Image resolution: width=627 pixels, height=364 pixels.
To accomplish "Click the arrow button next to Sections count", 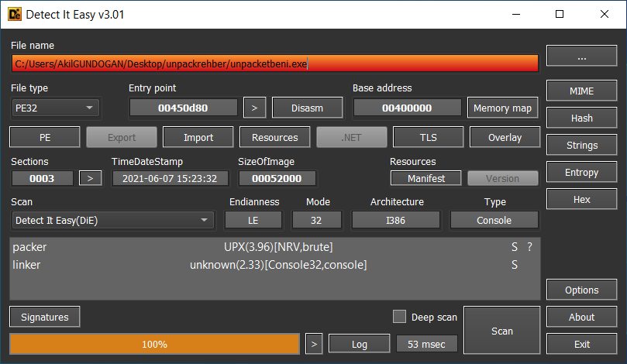I will (91, 178).
